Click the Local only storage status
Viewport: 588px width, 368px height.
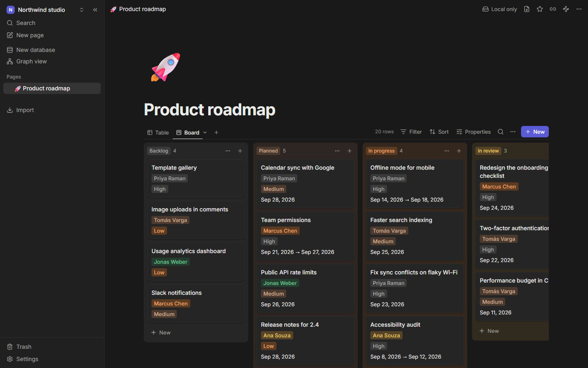[x=499, y=9]
